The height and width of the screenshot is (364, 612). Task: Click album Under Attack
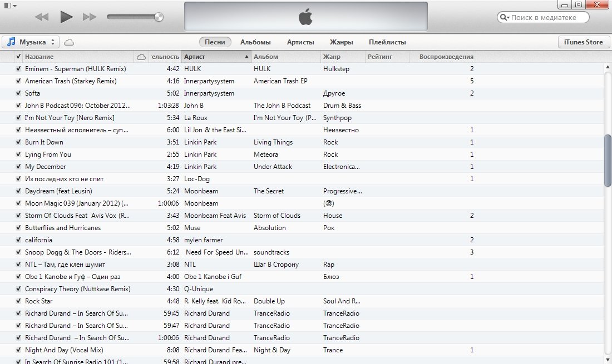273,166
